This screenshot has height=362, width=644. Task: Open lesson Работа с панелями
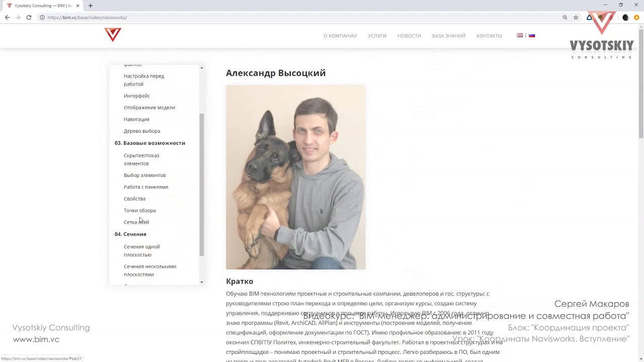coord(146,187)
